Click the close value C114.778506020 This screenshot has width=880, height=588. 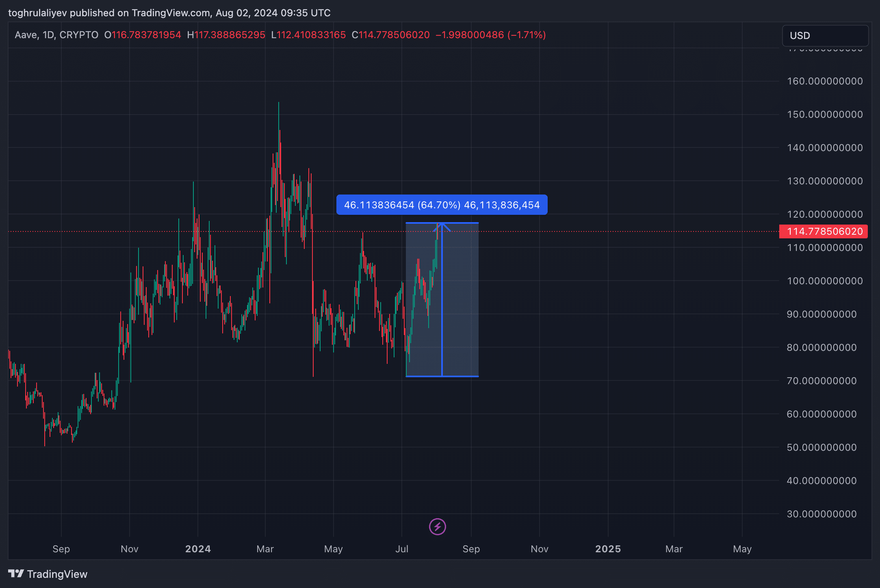pos(390,35)
